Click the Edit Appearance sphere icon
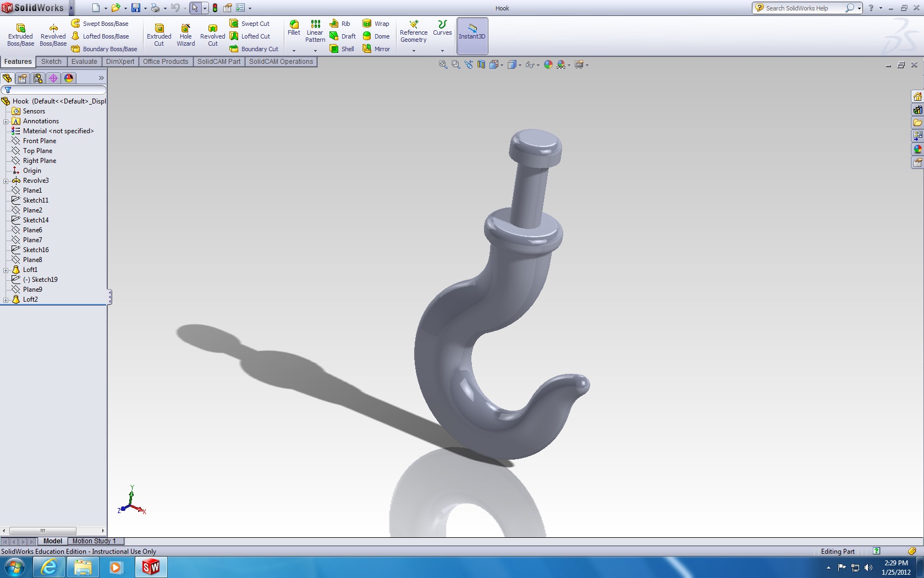Screen dimensions: 924x578 548,64
